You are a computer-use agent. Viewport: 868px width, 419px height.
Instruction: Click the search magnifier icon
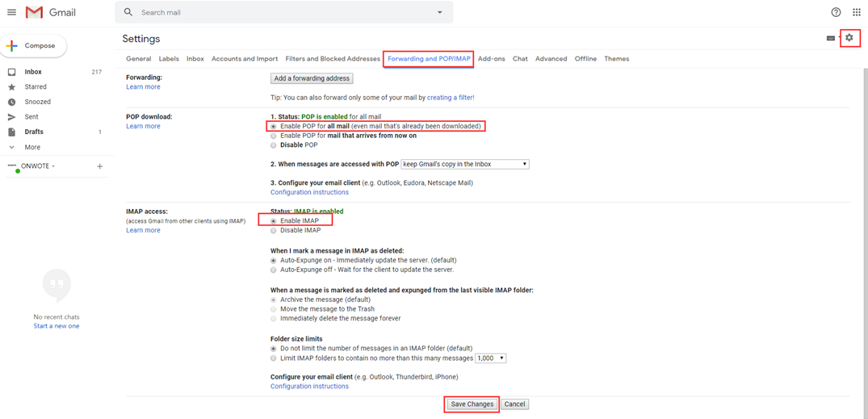[x=128, y=12]
